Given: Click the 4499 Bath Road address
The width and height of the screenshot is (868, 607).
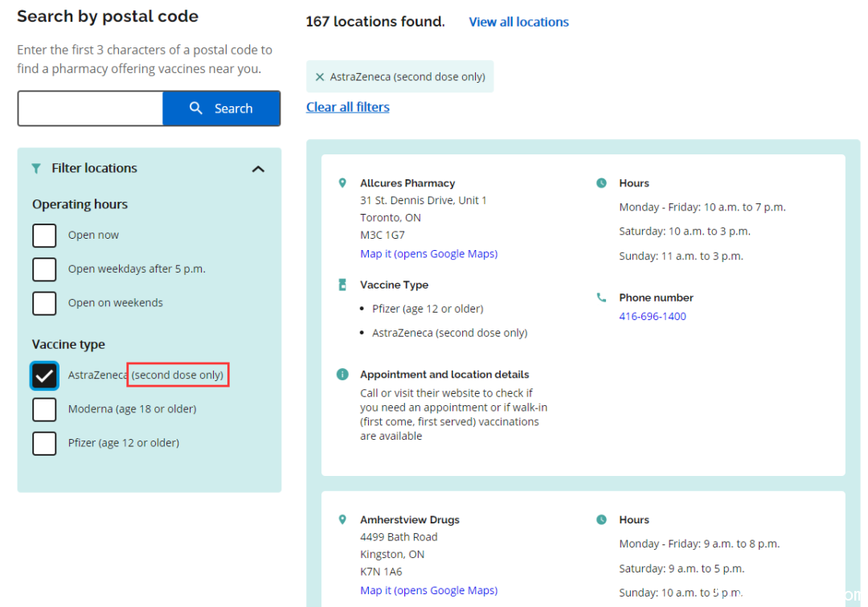Looking at the screenshot, I should pos(399,537).
